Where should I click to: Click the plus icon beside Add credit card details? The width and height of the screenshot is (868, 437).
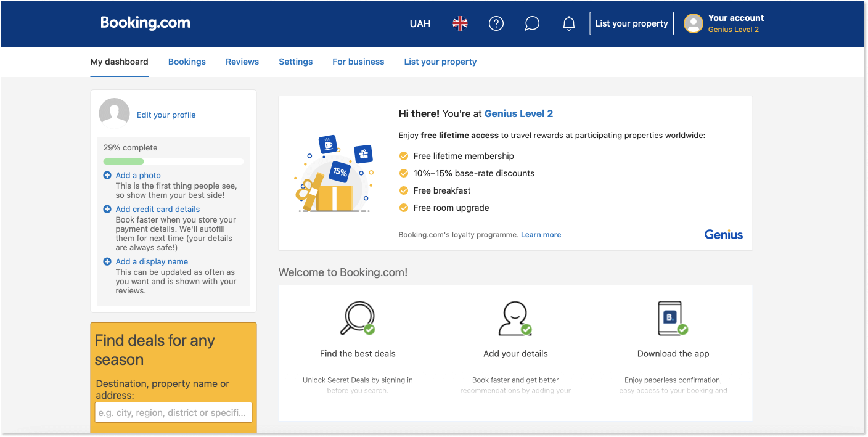[107, 210]
